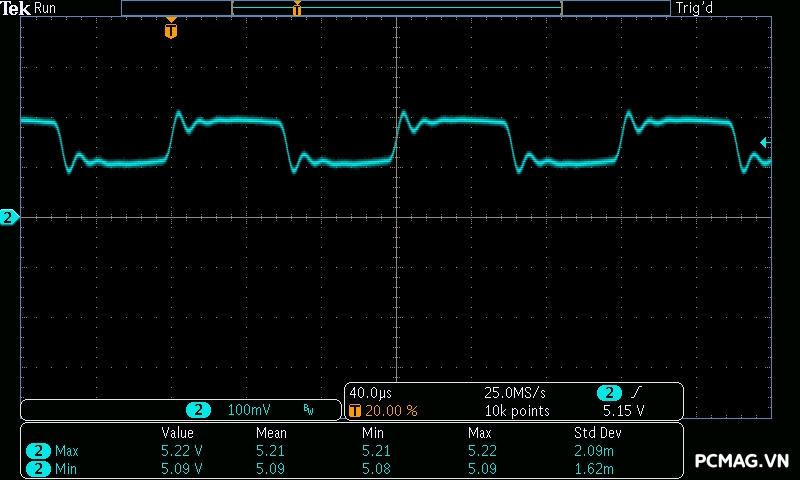The height and width of the screenshot is (480, 800).
Task: Click the Tek logo
Action: (17, 8)
